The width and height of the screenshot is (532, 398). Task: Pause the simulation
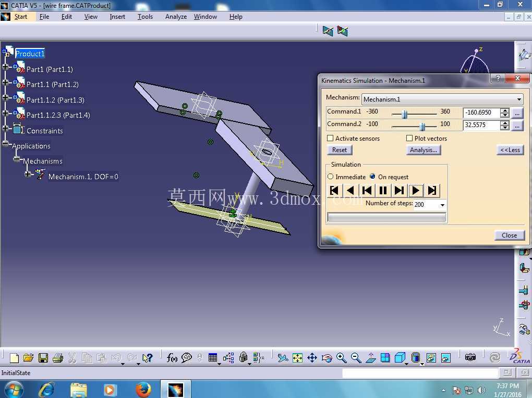pyautogui.click(x=383, y=190)
